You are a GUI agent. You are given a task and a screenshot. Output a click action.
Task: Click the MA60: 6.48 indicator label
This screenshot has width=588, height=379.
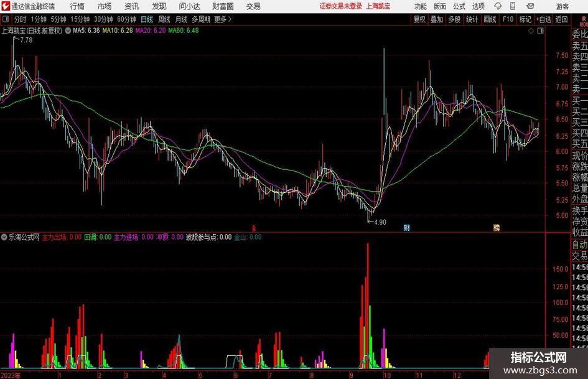pos(184,30)
